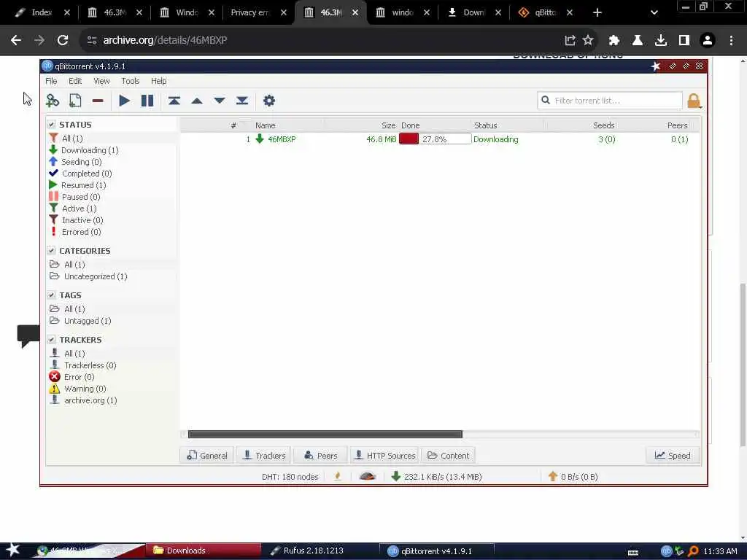Image resolution: width=747 pixels, height=560 pixels.
Task: Select the Errored (0) status filter
Action: click(x=75, y=232)
